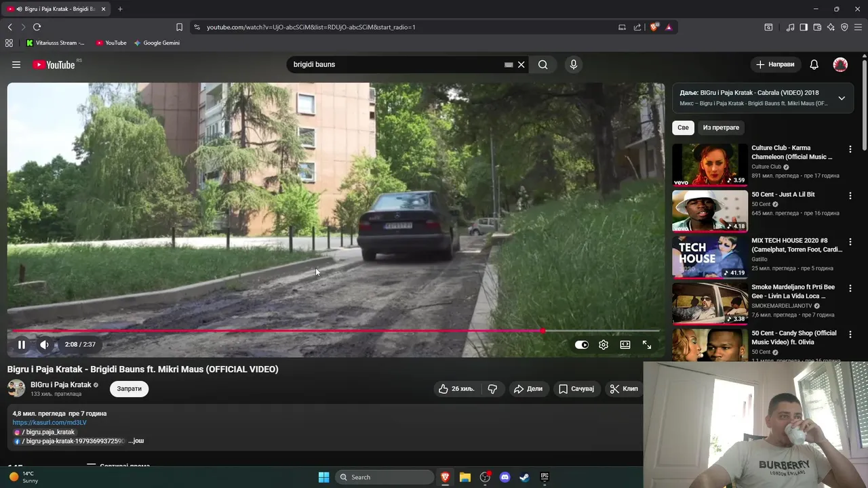Open YouTube notifications bell

pyautogui.click(x=814, y=64)
